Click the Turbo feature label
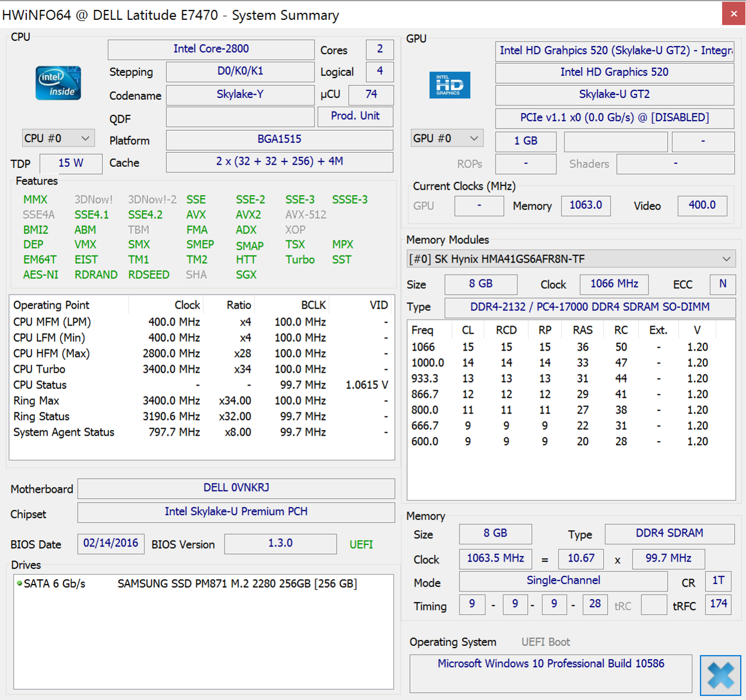Screen dimensions: 746x700 pos(300,260)
